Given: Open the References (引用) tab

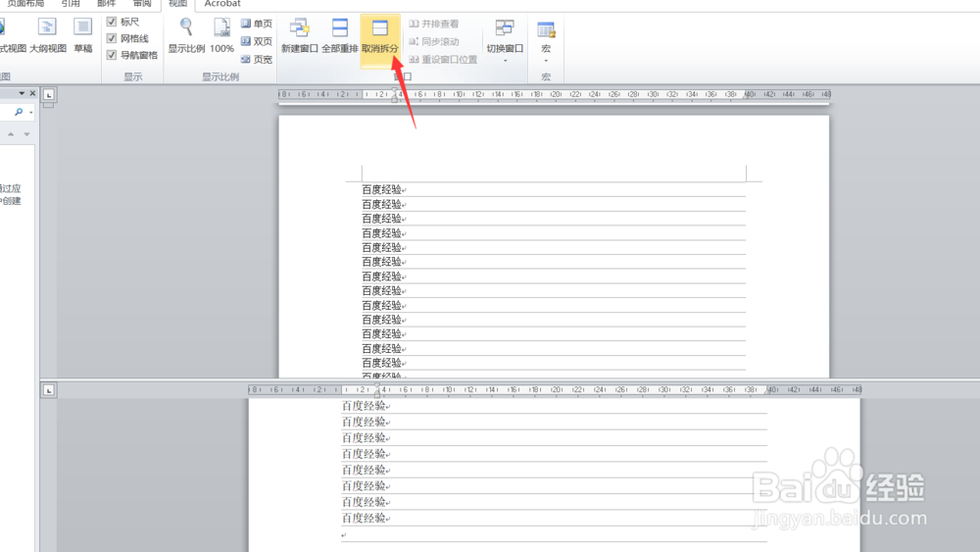Looking at the screenshot, I should 71,4.
